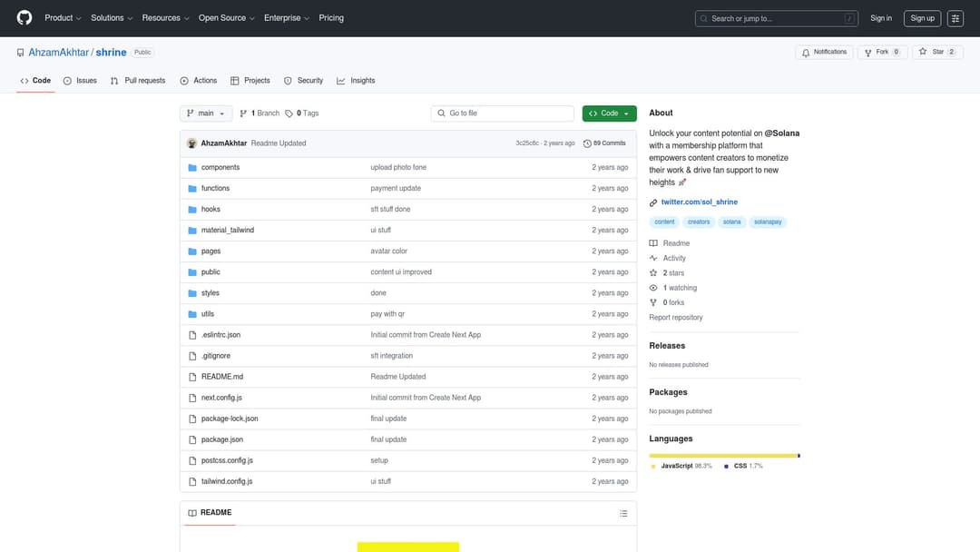Viewport: 980px width, 552px height.
Task: Star the shrine repository
Action: 936,52
